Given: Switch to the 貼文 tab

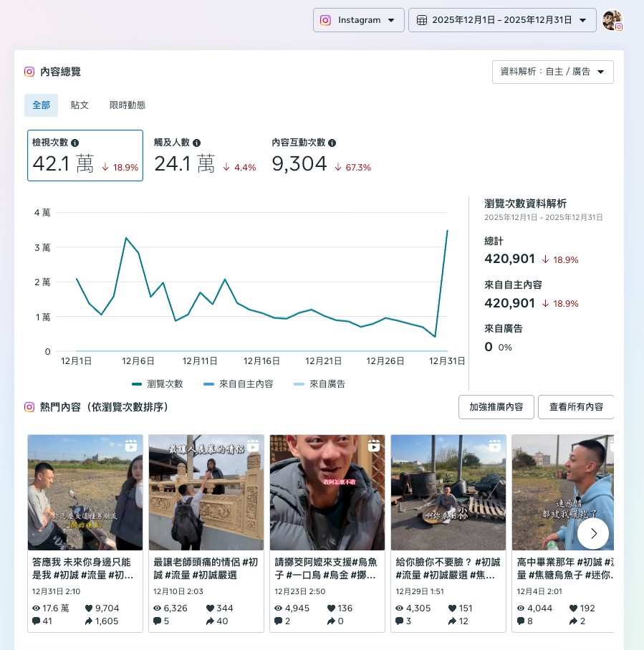Looking at the screenshot, I should 80,105.
